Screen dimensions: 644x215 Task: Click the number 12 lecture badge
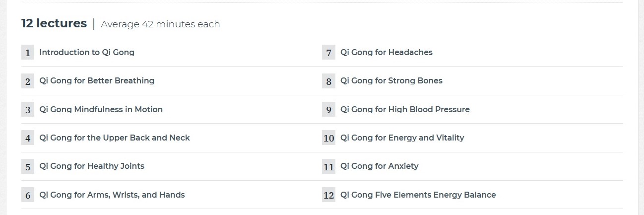click(328, 195)
